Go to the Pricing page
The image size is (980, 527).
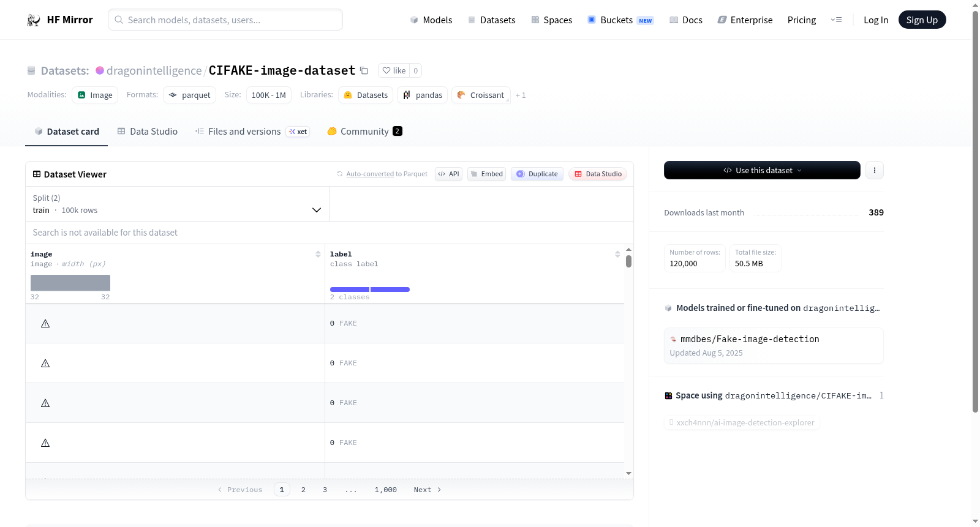tap(802, 20)
